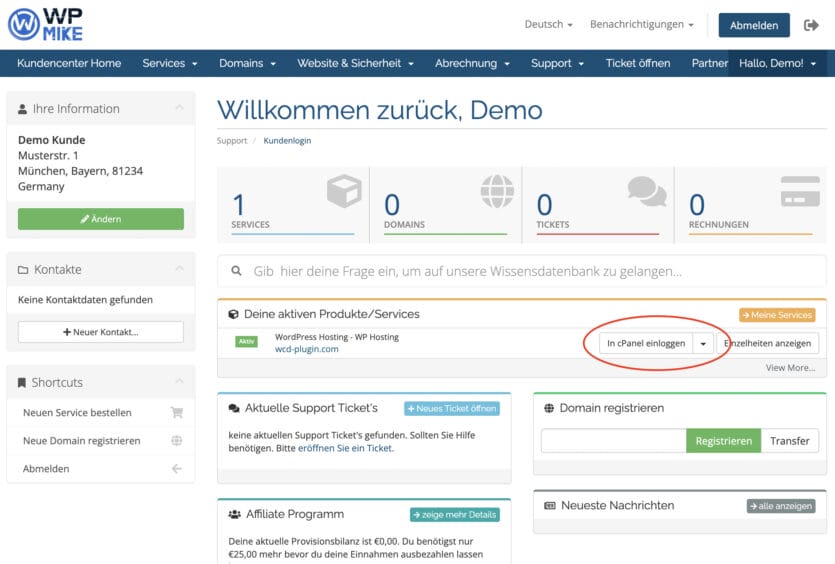This screenshot has width=835, height=564.
Task: Click the credit card icon in Rechnungen tile
Action: pyautogui.click(x=800, y=190)
